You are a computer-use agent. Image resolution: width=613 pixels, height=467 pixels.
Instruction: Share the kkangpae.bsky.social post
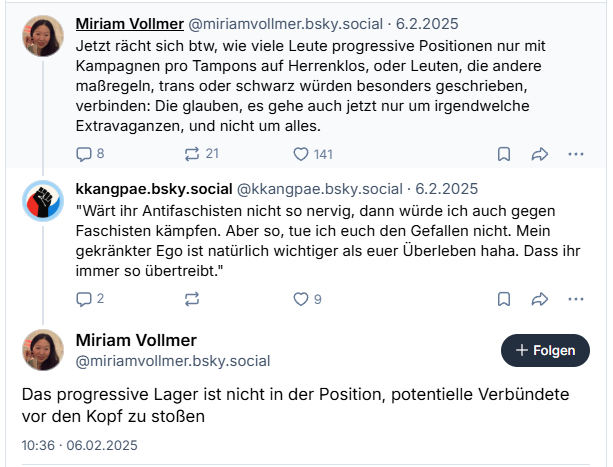point(540,298)
